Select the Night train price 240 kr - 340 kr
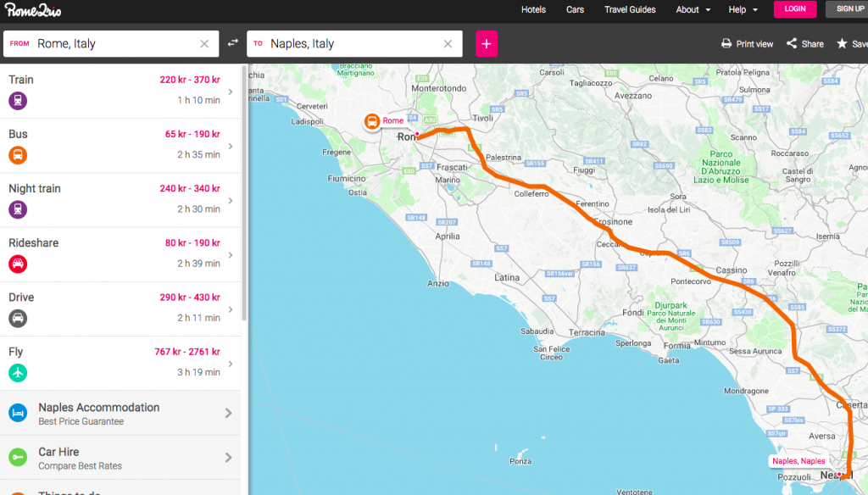This screenshot has height=495, width=868. (190, 188)
